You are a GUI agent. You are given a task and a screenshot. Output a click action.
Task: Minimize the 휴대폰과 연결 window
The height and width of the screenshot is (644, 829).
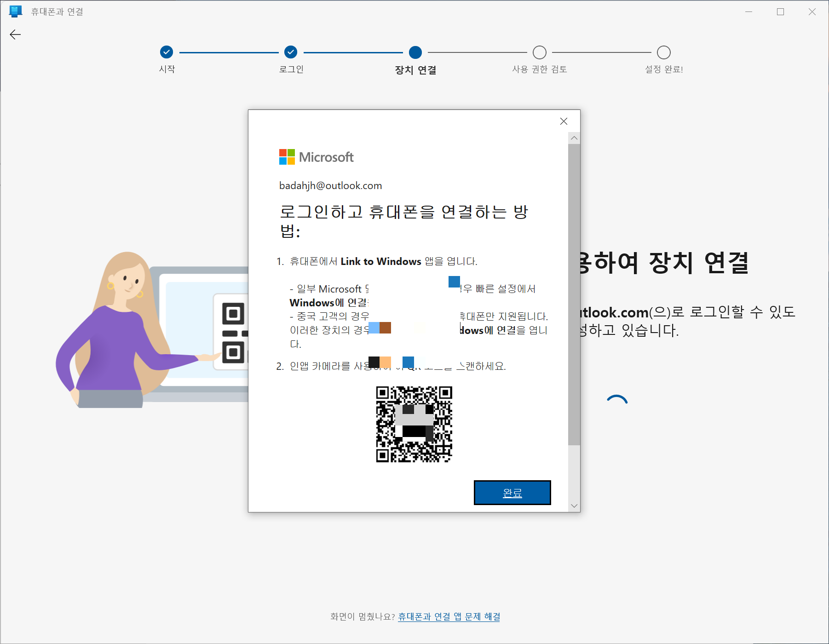(749, 11)
